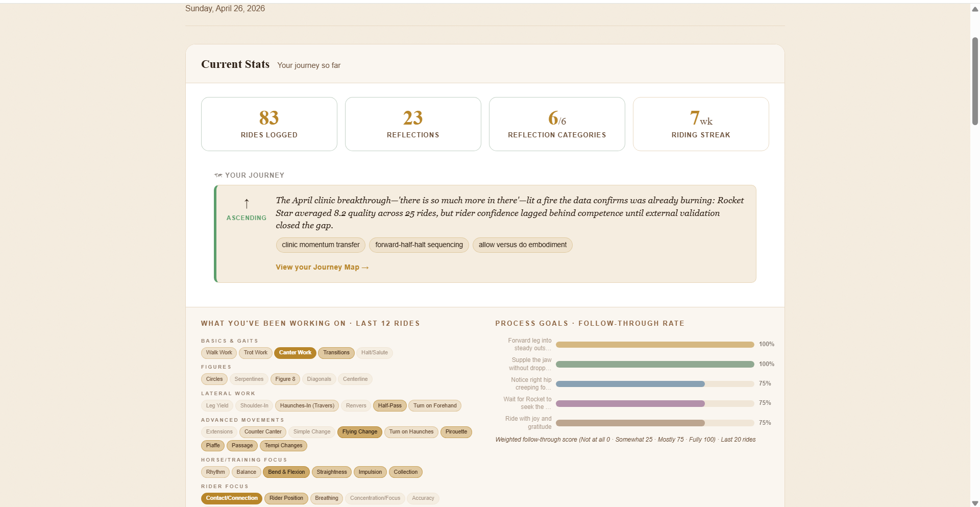
Task: Click the Diagonals chip
Action: pos(319,379)
